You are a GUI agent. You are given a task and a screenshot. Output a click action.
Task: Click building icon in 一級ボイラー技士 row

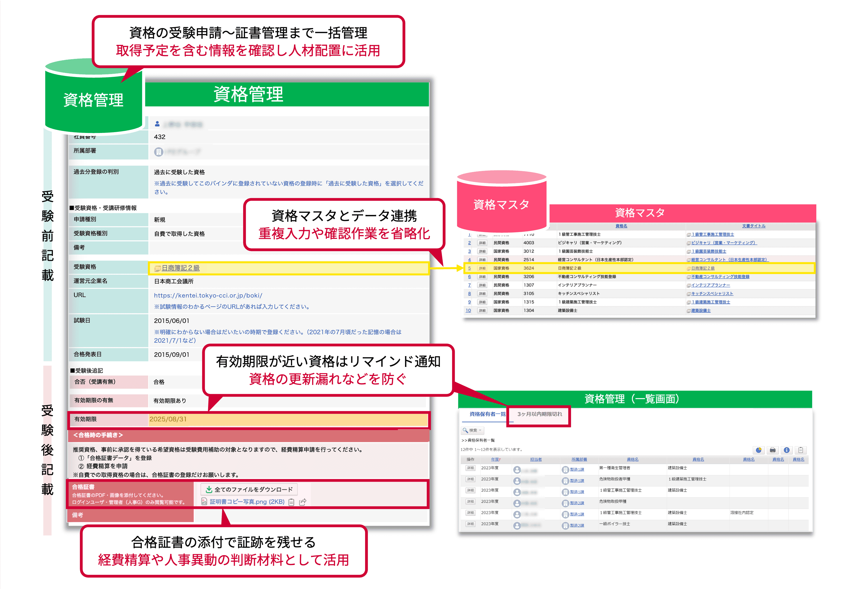tap(565, 526)
